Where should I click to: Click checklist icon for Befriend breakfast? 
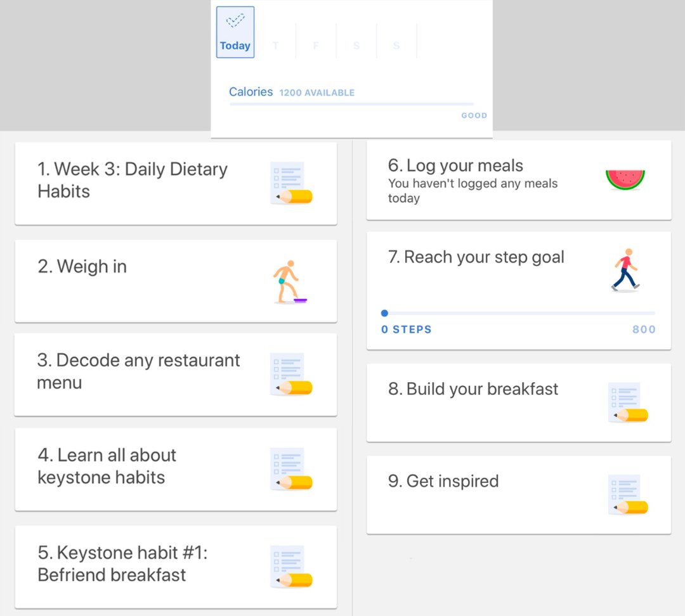tap(291, 567)
